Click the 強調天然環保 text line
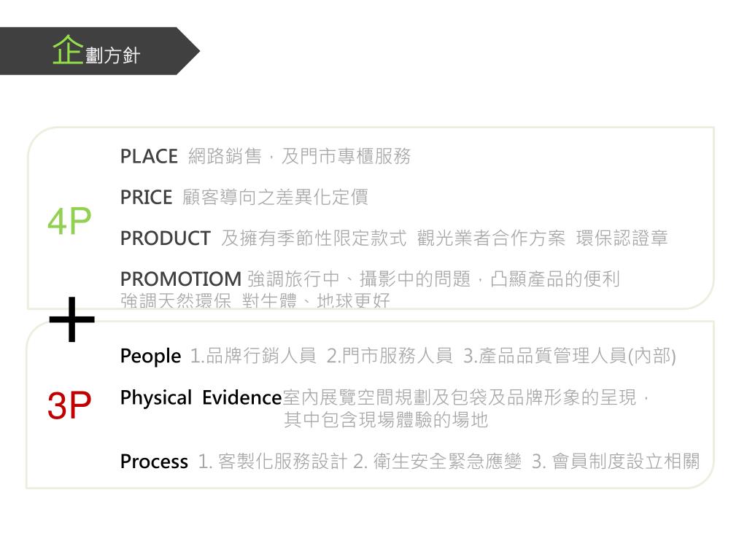 (x=255, y=301)
